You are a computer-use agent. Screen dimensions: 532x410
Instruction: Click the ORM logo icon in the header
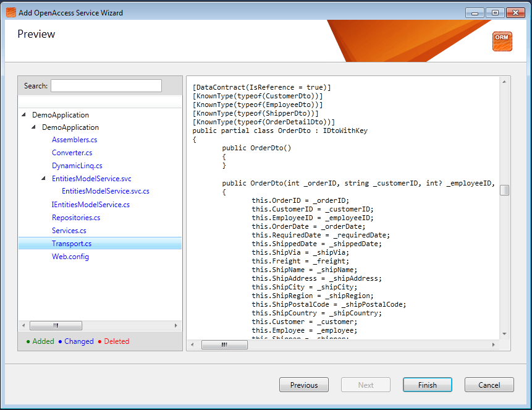(x=502, y=41)
